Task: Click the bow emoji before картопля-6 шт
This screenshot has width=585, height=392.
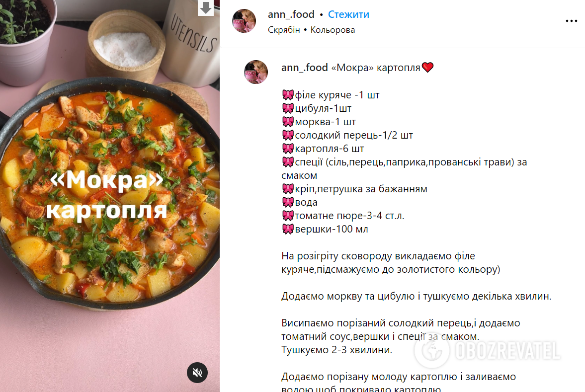Action: 288,149
